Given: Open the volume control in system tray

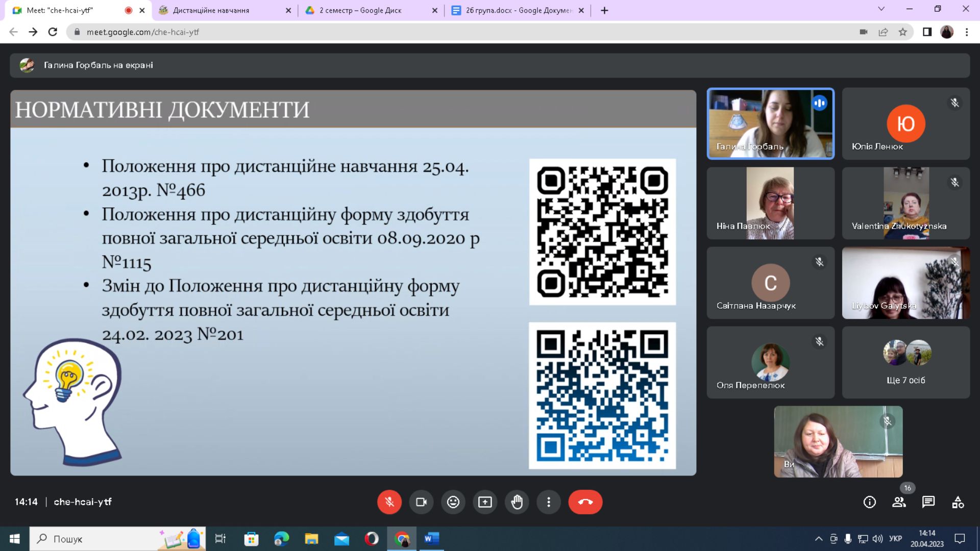Looking at the screenshot, I should point(877,539).
